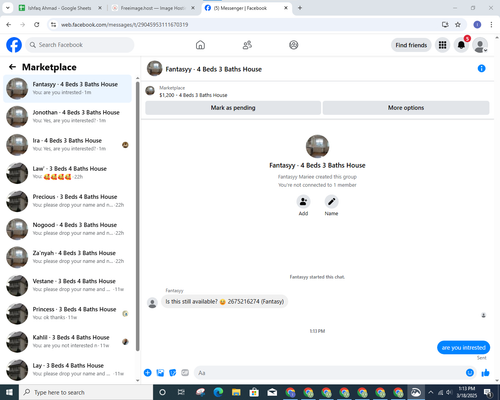Open Vestane - 3 Beds 4 Baths House chat
Image resolution: width=500 pixels, height=400 pixels.
coord(67,285)
